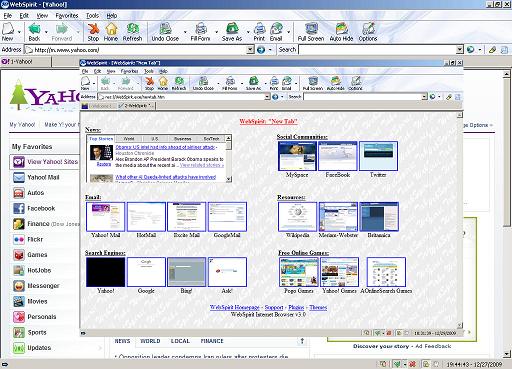Click News widget scrollbar down arrow
Image resolution: width=512 pixels, height=369 pixels.
228,179
